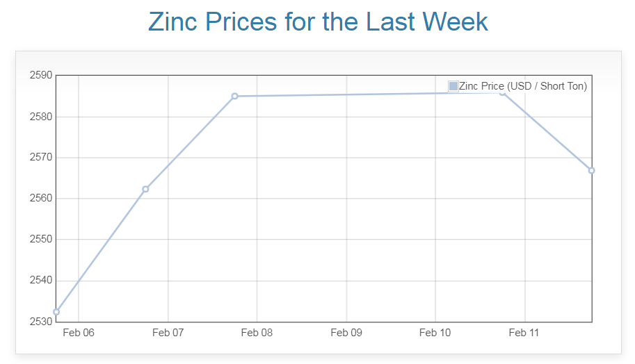Click the Feb 06 x-axis label

79,333
